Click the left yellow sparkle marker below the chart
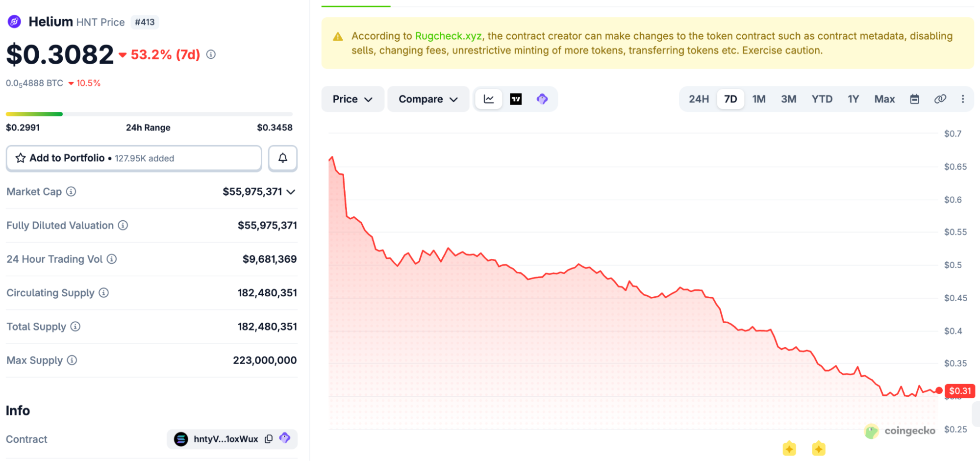980x461 pixels. [x=789, y=448]
